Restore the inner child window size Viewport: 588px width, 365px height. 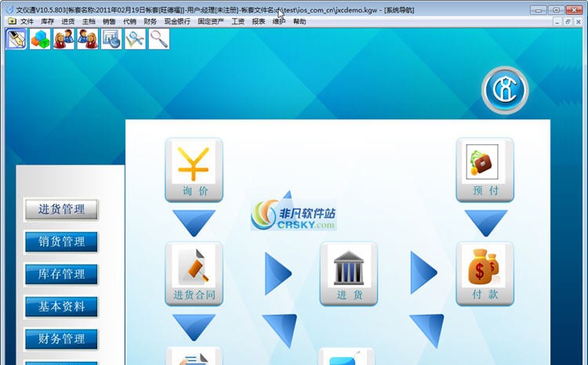point(568,22)
